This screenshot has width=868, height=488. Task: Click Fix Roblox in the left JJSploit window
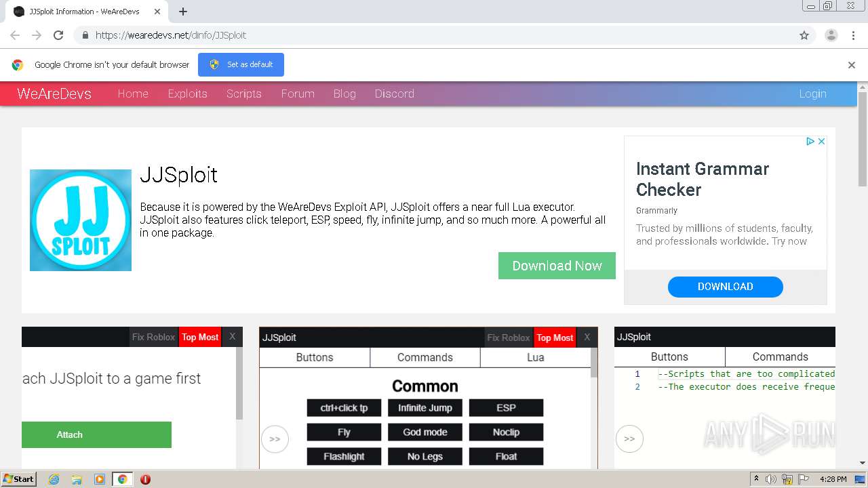click(153, 337)
